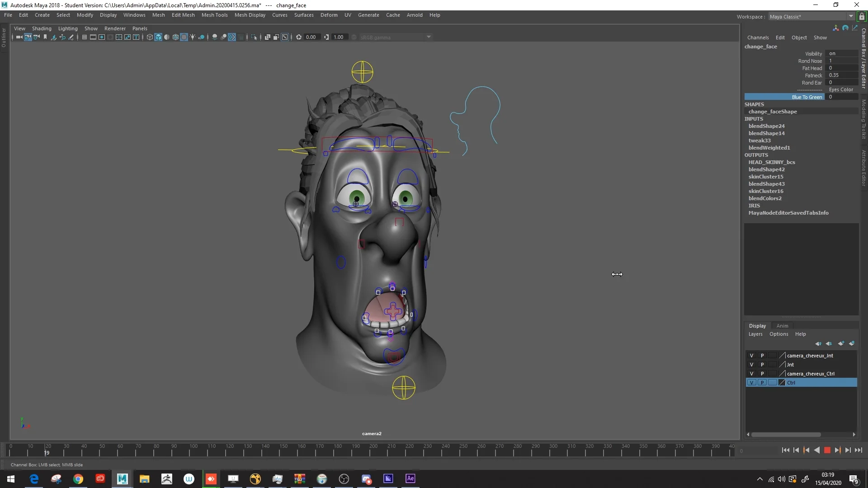The image size is (868, 488).
Task: Open the Mesh Tools menu
Action: click(214, 15)
